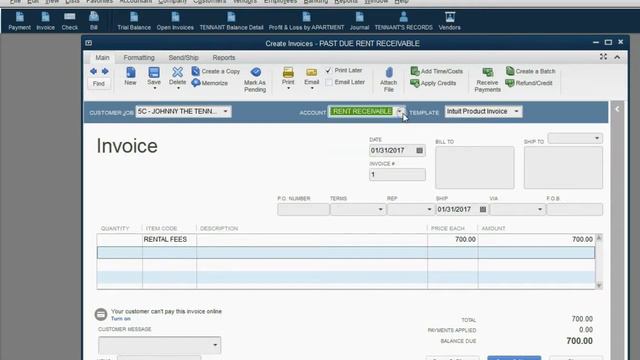
Task: Open Trial Balance report icon
Action: [134, 21]
